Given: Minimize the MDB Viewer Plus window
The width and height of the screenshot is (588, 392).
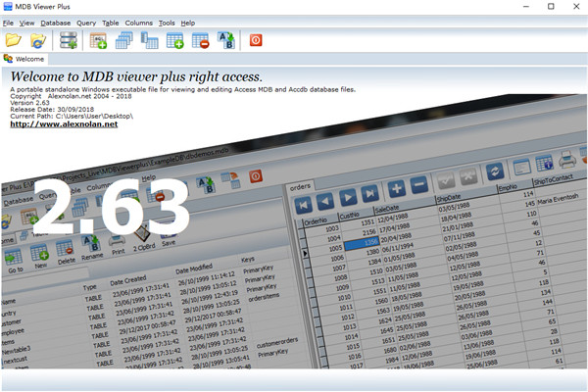Looking at the screenshot, I should pos(526,7).
